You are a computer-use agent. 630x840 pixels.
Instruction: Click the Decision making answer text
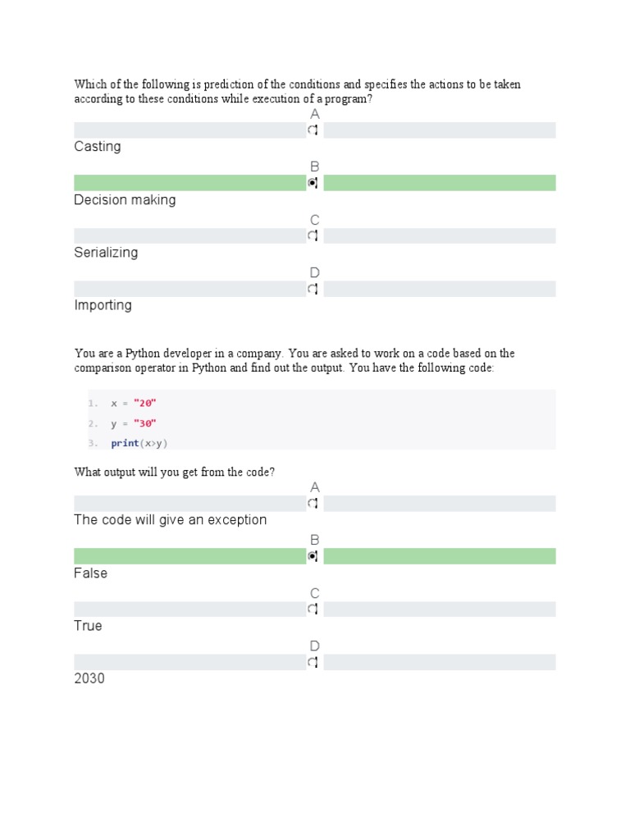[125, 200]
